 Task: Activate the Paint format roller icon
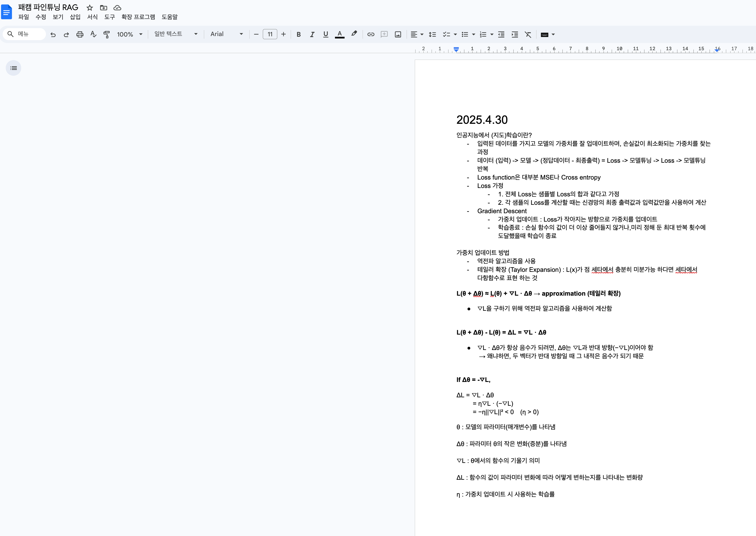coord(106,34)
